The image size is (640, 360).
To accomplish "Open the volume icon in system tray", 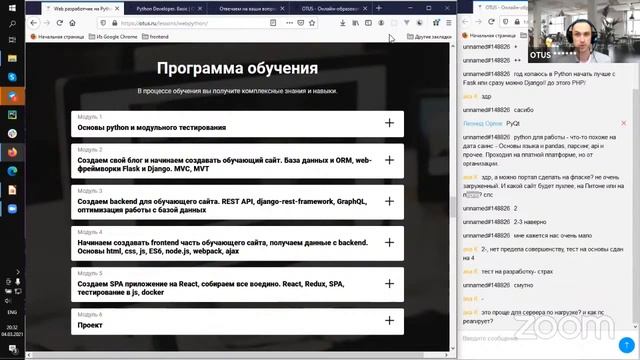I will tap(8, 301).
